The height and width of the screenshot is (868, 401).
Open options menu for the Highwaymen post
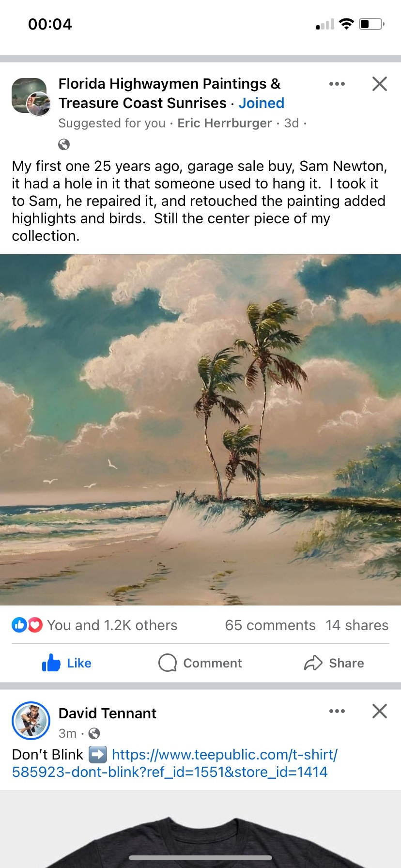[x=337, y=84]
